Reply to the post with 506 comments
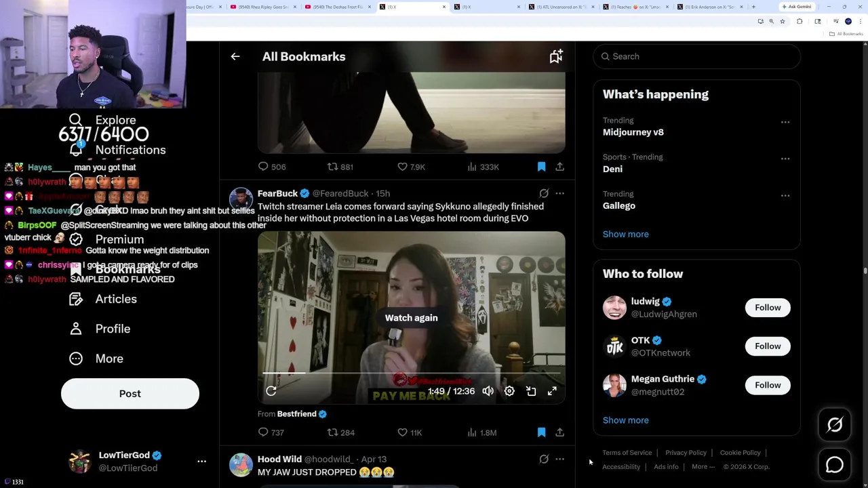 tap(271, 167)
